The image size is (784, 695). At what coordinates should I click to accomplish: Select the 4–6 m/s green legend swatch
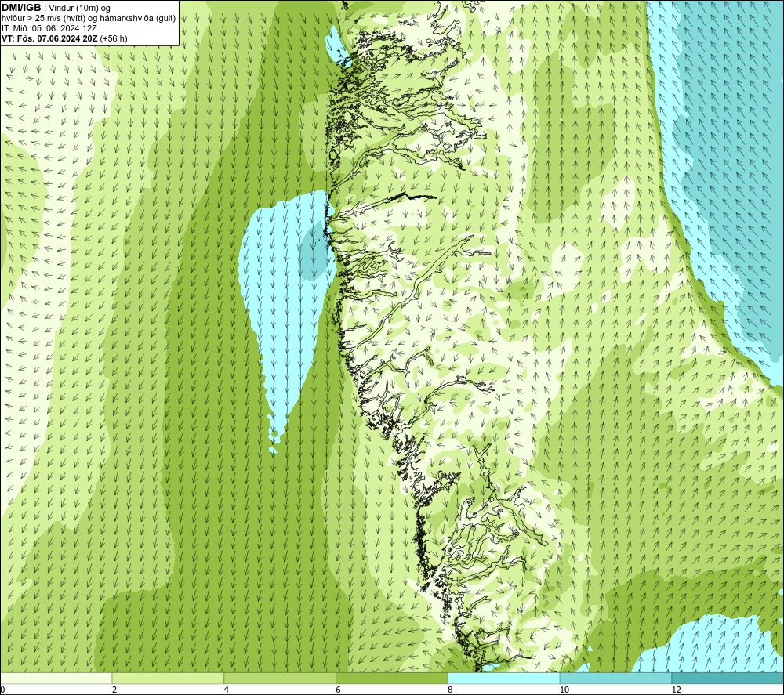[x=280, y=678]
